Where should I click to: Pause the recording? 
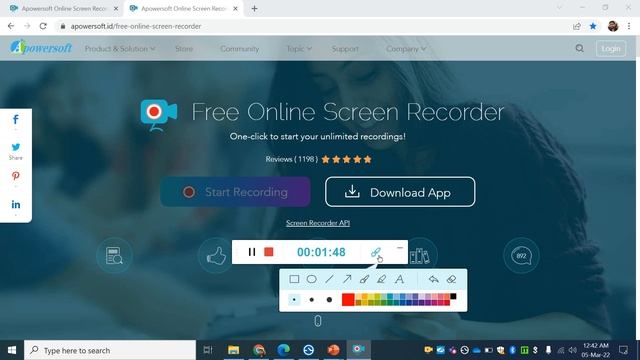(x=252, y=252)
